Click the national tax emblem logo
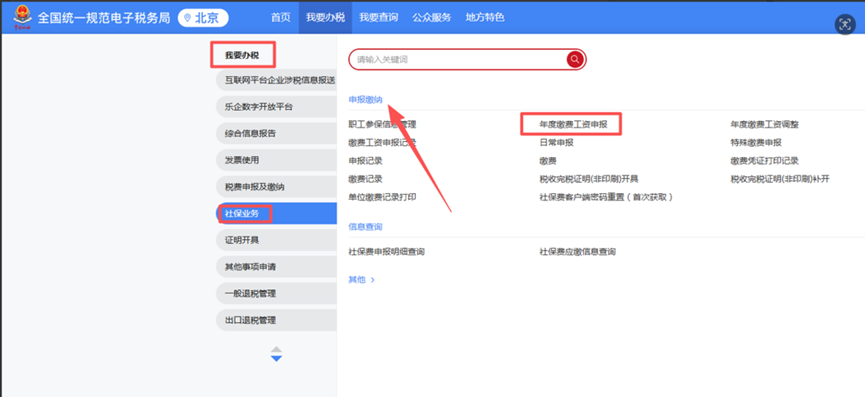Image resolution: width=865 pixels, height=397 pixels. (22, 18)
